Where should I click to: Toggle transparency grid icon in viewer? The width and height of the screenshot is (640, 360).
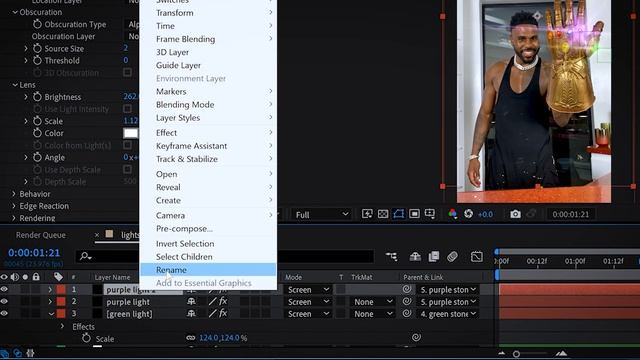click(x=383, y=214)
